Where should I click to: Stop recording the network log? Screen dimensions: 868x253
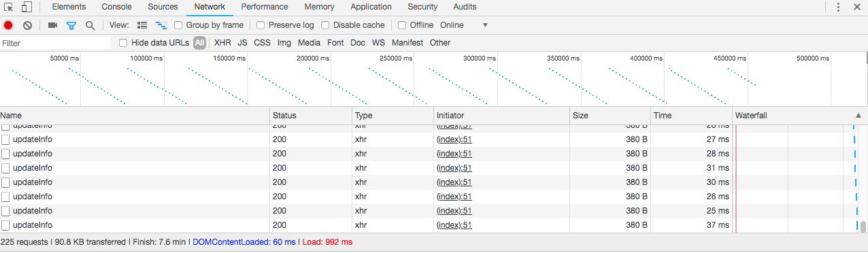(8, 25)
